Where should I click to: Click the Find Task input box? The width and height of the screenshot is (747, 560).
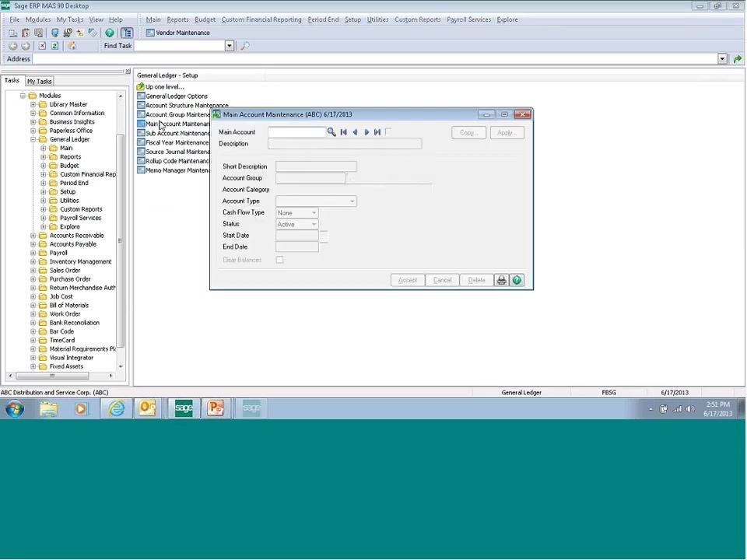[180, 46]
